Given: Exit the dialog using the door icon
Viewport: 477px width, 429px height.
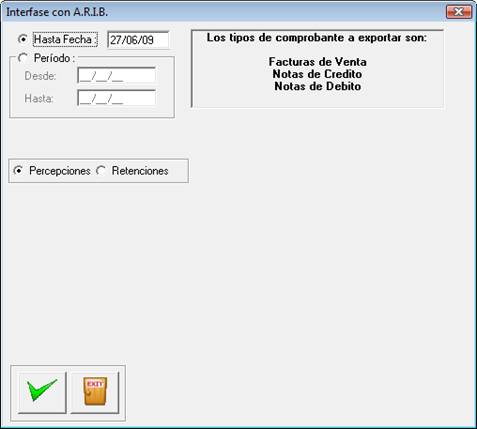Looking at the screenshot, I should pos(95,392).
